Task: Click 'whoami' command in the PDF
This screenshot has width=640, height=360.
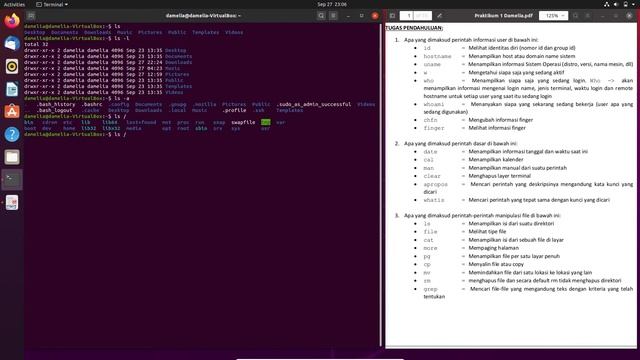Action: (433, 104)
